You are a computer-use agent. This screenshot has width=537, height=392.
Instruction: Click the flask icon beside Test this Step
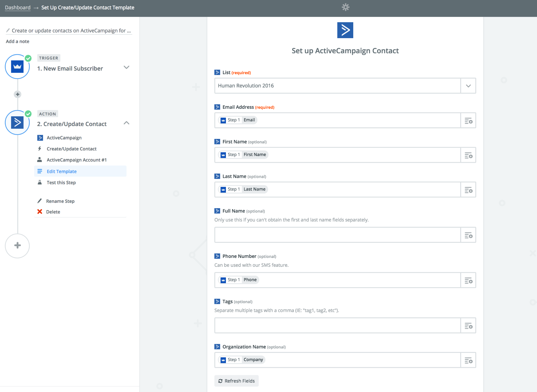tap(40, 182)
